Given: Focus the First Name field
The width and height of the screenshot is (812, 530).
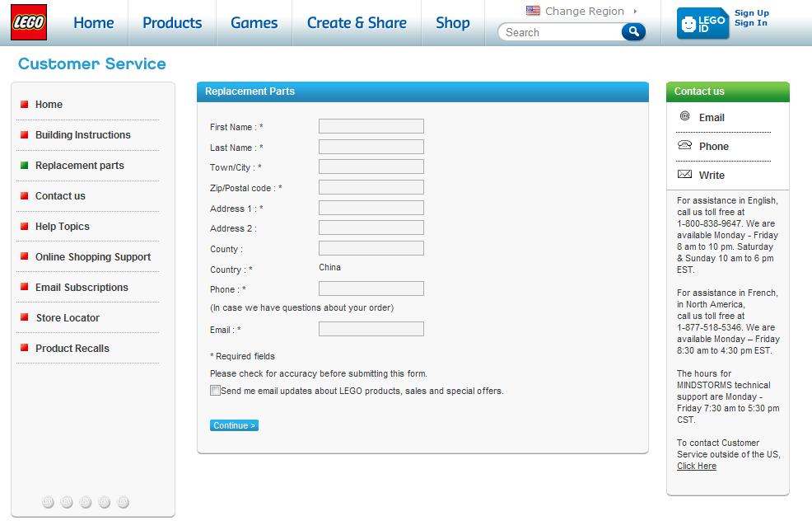Looking at the screenshot, I should click(x=371, y=126).
